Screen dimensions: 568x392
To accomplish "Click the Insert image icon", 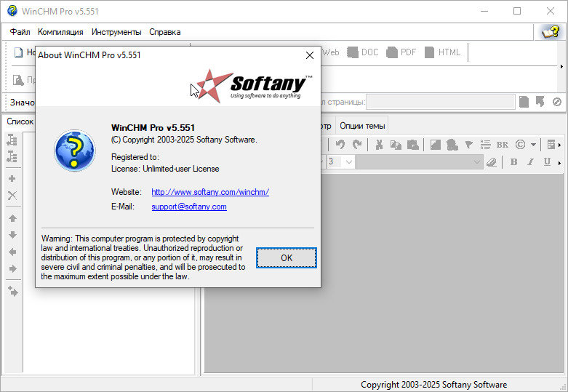I will (x=434, y=144).
